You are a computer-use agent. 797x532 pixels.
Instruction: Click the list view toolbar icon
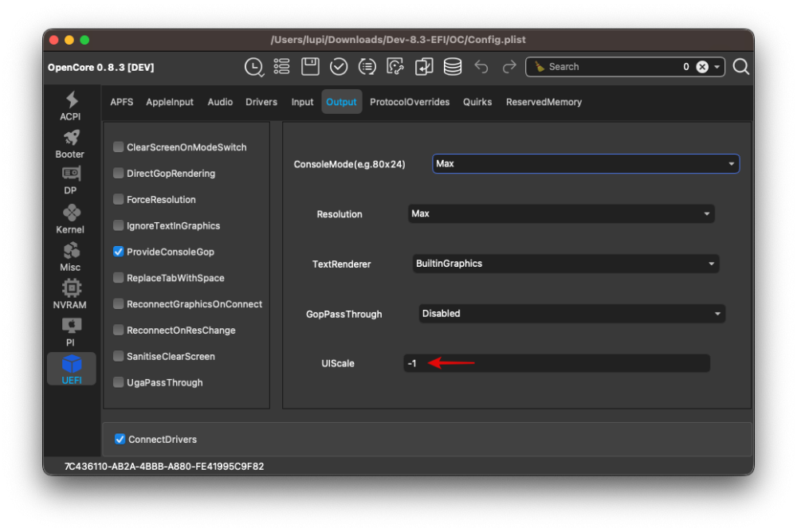[281, 67]
